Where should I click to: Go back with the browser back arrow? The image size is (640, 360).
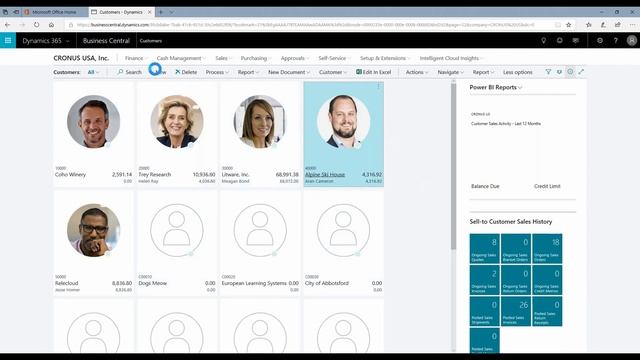[7, 25]
